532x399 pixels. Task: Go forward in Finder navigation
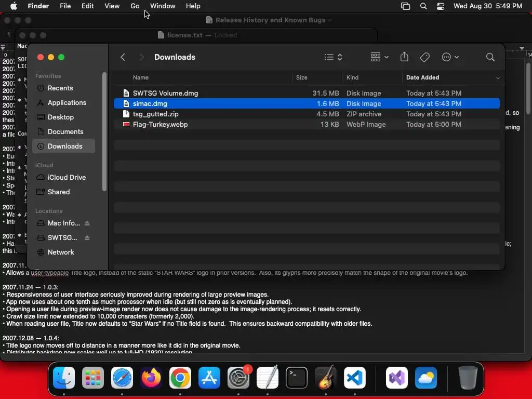pyautogui.click(x=142, y=57)
